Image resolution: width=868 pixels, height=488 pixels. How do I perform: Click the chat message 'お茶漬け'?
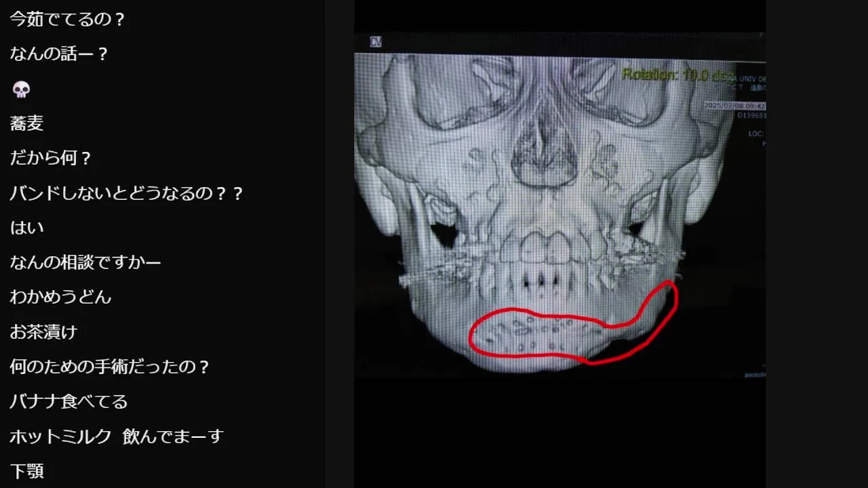click(43, 332)
